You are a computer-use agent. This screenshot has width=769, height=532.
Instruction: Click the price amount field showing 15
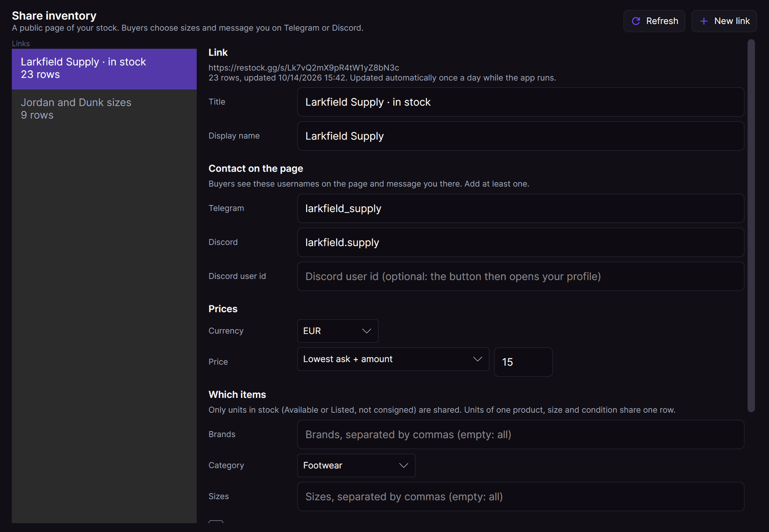[523, 362]
